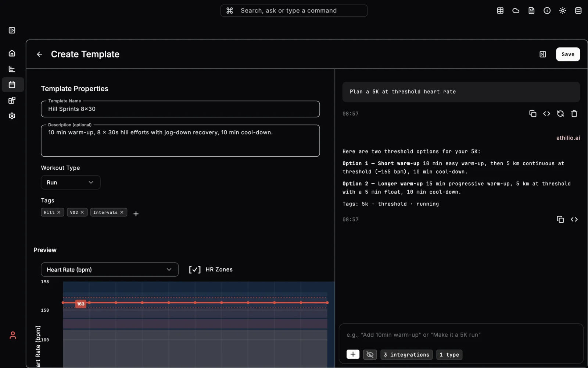Remove the Hill tag
This screenshot has width=588, height=368.
click(x=59, y=212)
